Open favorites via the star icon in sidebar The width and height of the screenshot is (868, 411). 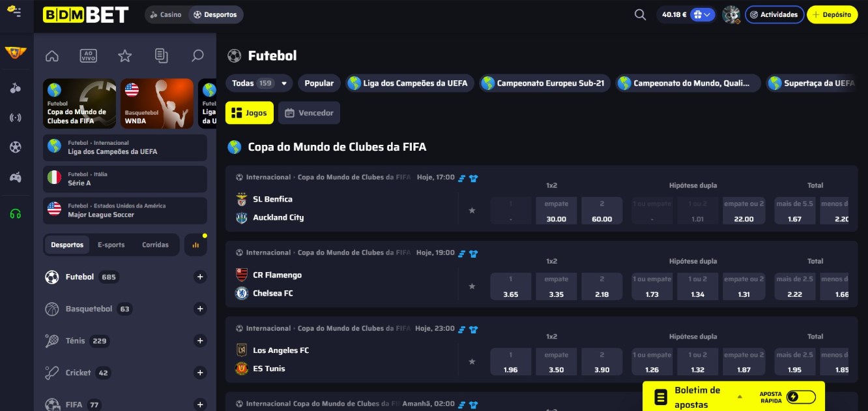[x=124, y=56]
